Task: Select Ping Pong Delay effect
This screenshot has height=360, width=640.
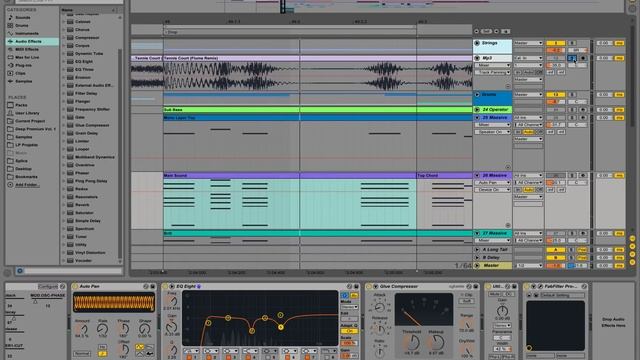Action: [x=91, y=181]
